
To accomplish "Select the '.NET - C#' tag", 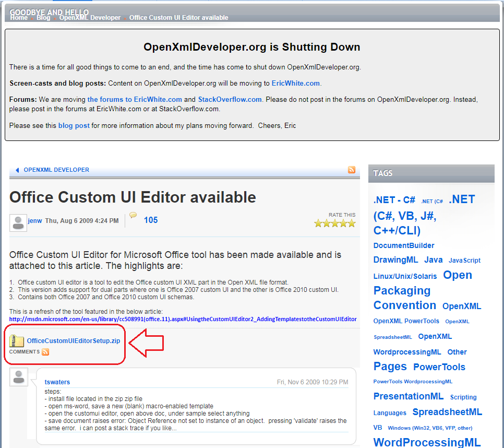I will (394, 200).
